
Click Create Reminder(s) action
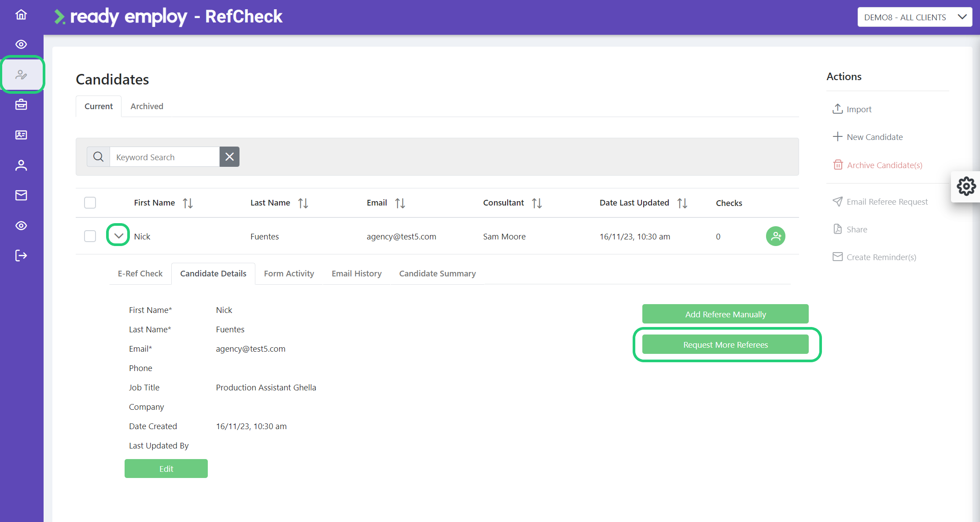click(x=874, y=257)
